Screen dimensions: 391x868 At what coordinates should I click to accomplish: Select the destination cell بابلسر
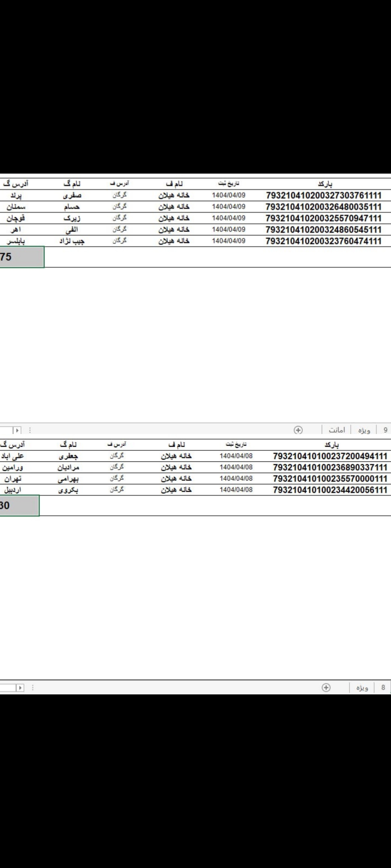[16, 241]
